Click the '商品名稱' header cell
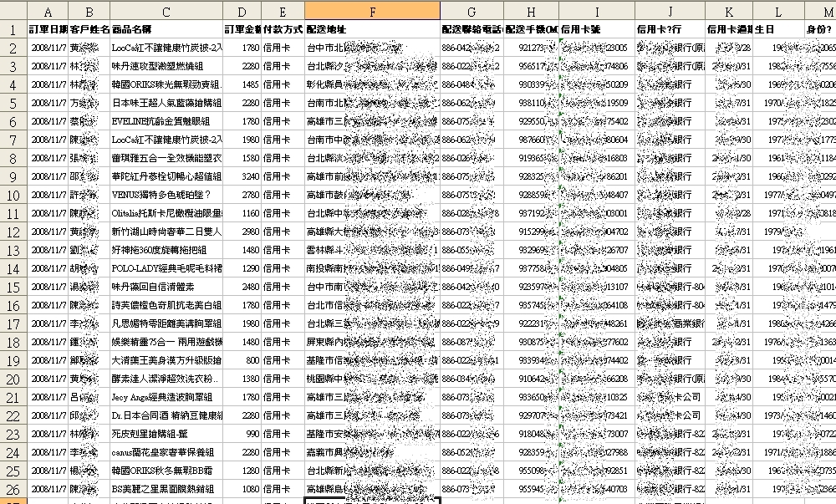Viewport: 836px width, 504px height. [166, 29]
